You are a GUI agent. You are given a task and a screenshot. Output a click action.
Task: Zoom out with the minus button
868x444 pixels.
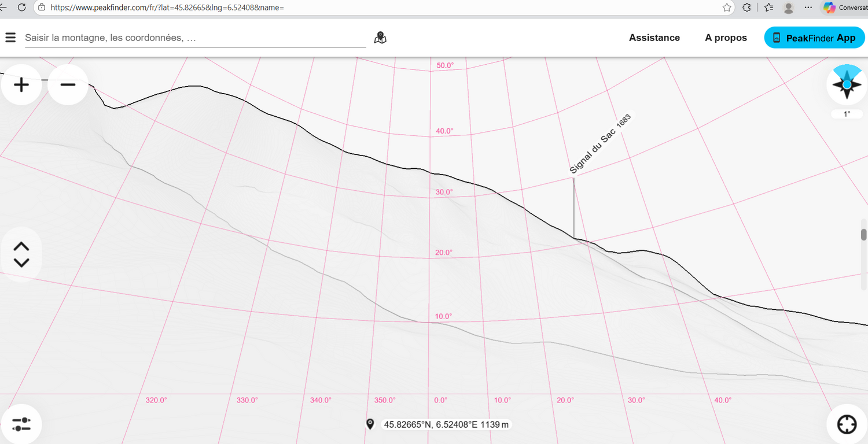tap(68, 85)
